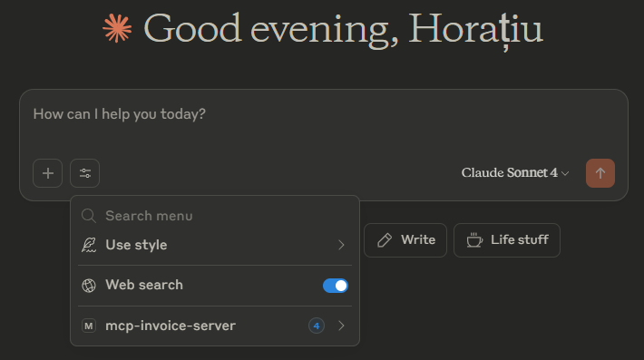Click the globe Web search icon

(x=89, y=286)
